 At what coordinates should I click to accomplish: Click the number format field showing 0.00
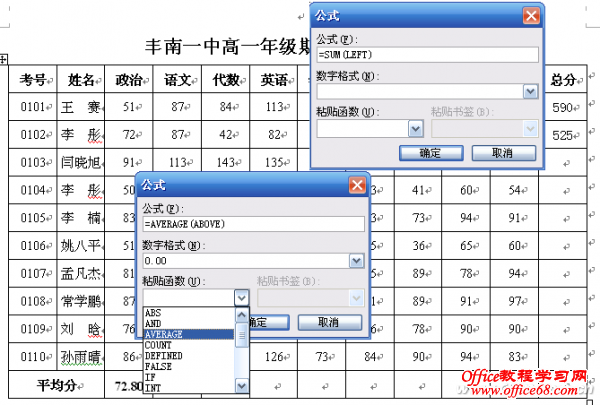(x=246, y=261)
